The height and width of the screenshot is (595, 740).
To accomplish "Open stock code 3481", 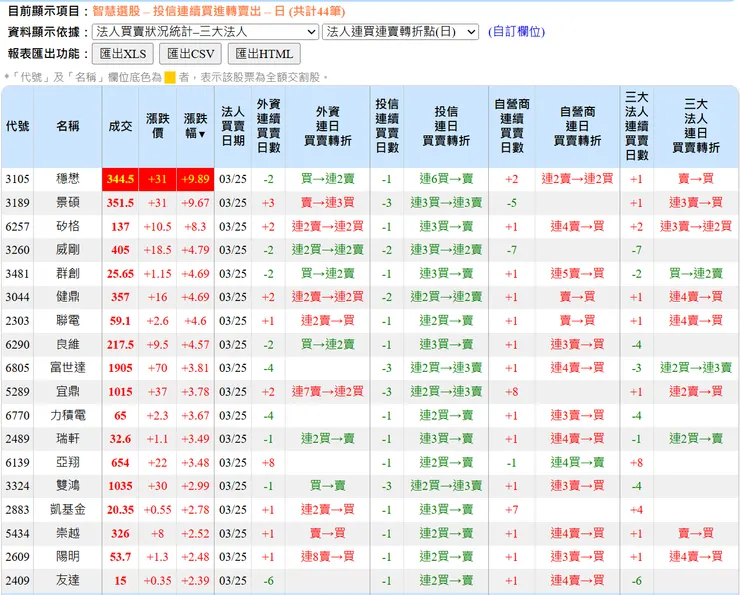I will [17, 274].
